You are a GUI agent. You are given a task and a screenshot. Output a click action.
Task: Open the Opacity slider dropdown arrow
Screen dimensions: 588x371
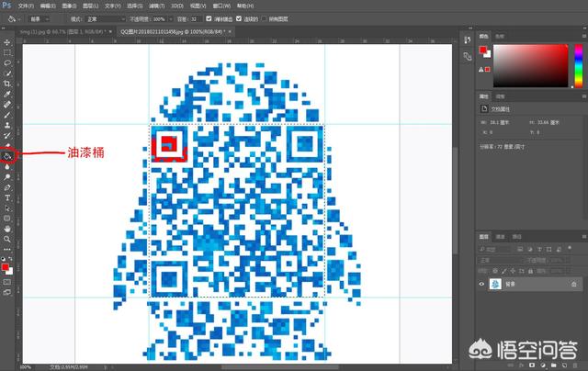(x=171, y=18)
